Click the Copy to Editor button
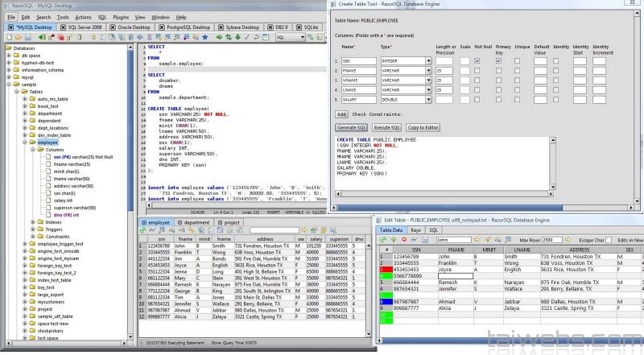 point(423,127)
